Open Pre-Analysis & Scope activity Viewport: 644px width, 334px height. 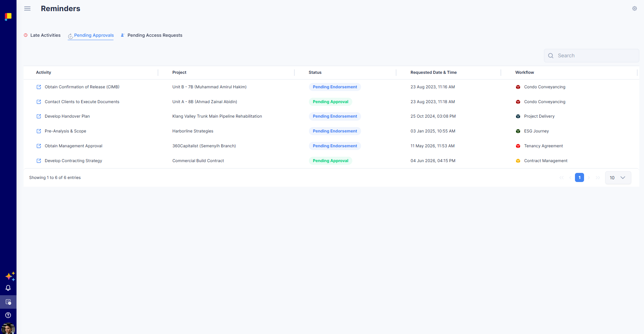point(65,131)
